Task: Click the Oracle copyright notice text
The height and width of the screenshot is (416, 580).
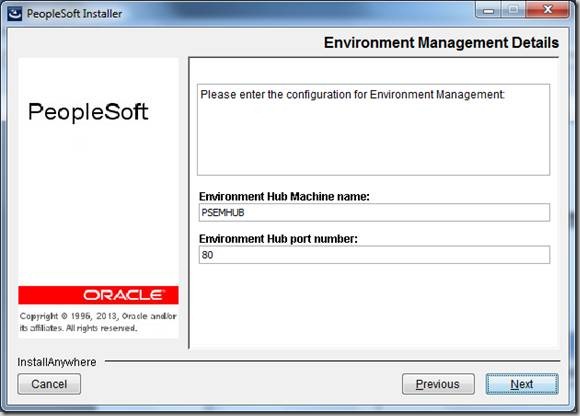Action: [98, 322]
